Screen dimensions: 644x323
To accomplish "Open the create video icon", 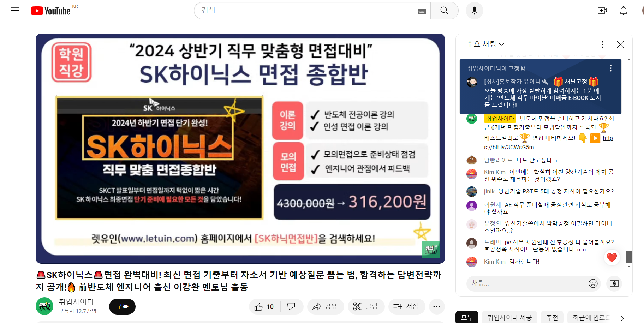I will [602, 11].
